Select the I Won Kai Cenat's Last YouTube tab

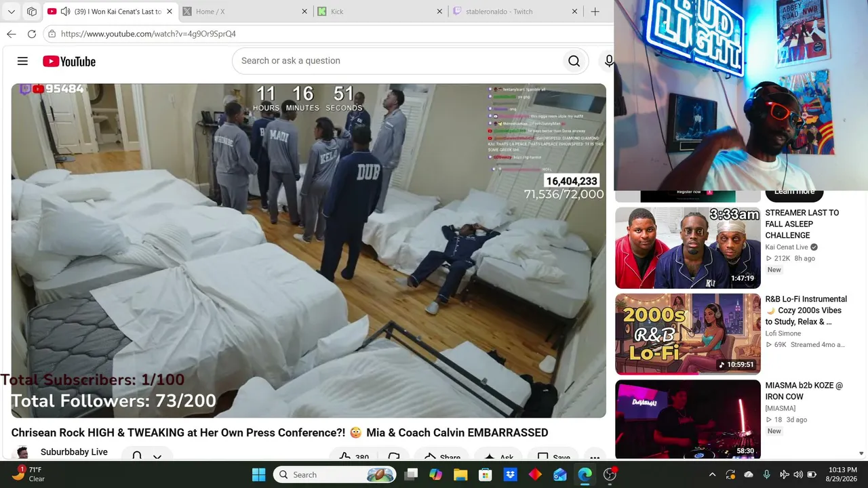[x=111, y=12]
